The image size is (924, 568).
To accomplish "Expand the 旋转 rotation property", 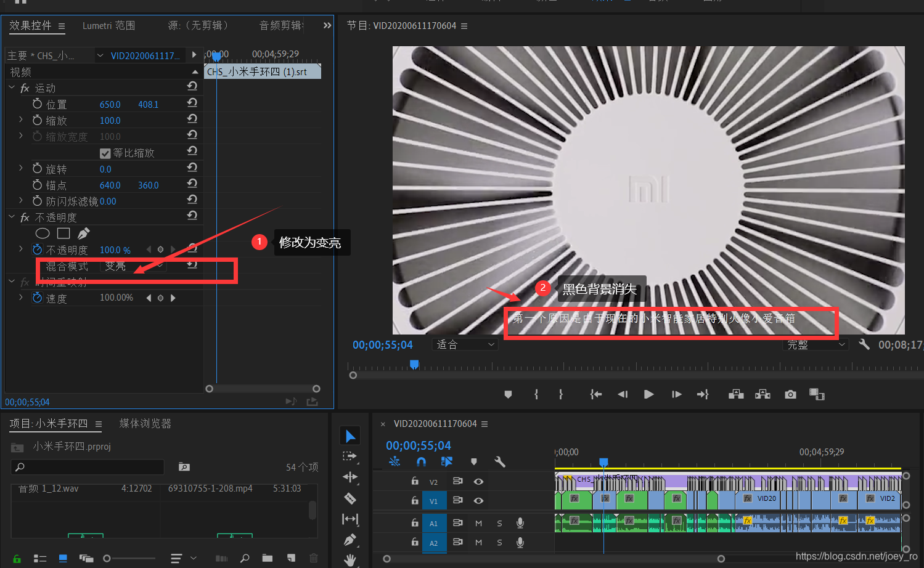I will [x=21, y=168].
